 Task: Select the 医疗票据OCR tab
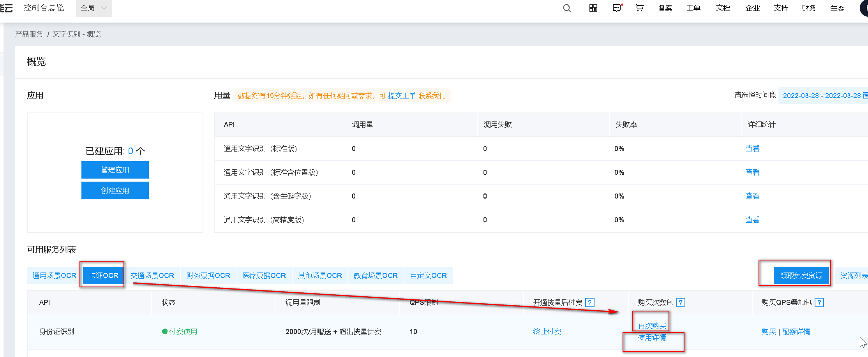pos(264,276)
